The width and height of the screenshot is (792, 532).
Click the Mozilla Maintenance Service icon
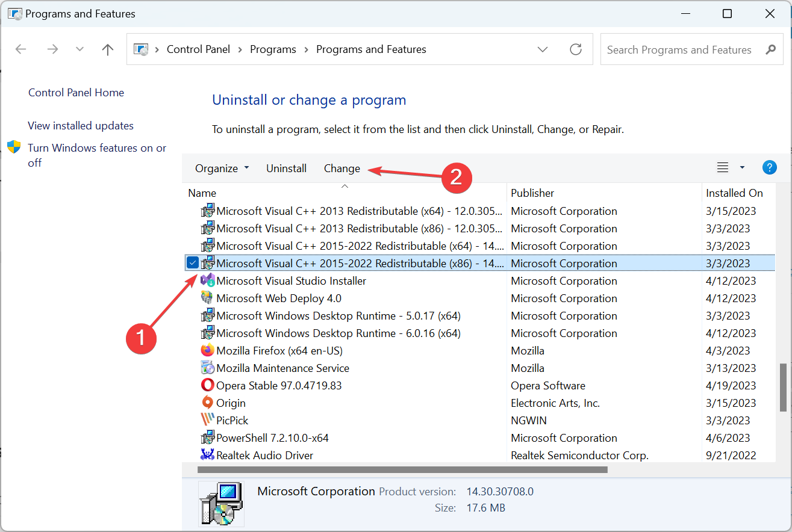coord(207,368)
